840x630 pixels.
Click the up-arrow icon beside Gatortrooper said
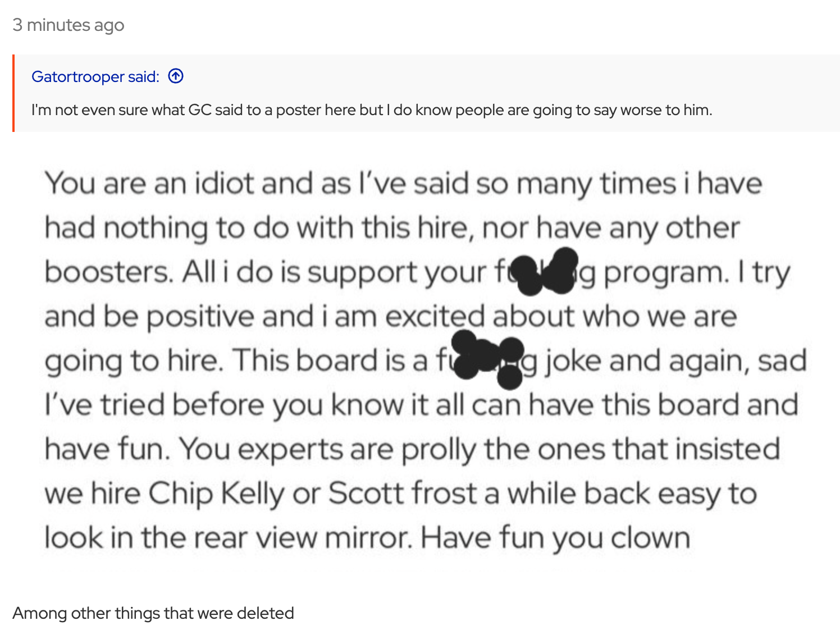click(x=176, y=76)
